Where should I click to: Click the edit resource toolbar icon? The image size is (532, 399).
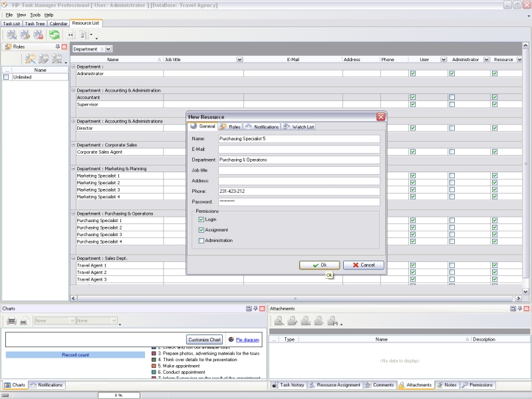pos(25,35)
